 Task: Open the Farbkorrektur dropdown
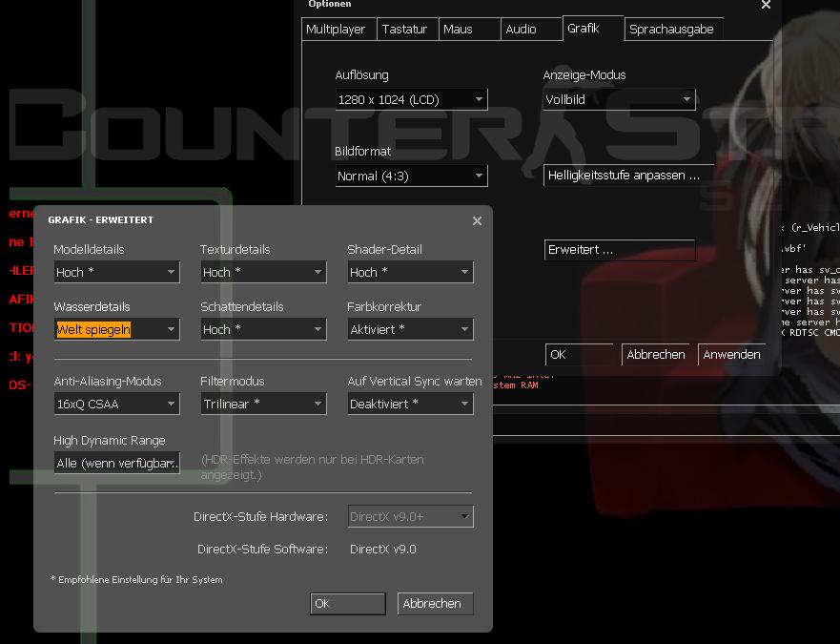pos(410,329)
